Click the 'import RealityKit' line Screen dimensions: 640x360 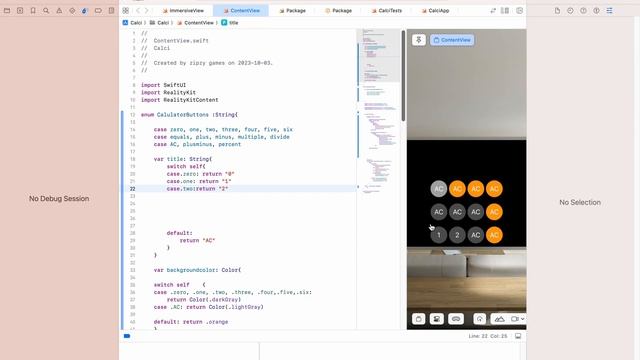pyautogui.click(x=168, y=92)
